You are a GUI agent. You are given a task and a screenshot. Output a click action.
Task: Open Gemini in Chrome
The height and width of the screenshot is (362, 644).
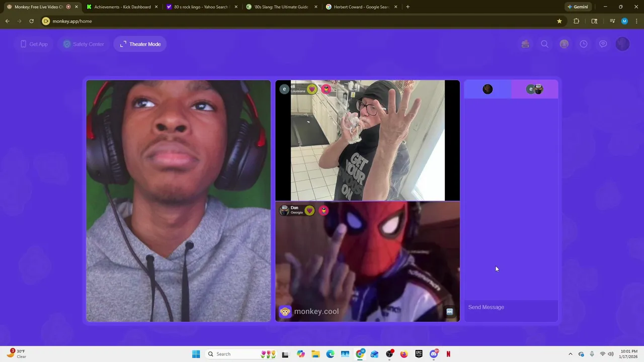tap(578, 7)
